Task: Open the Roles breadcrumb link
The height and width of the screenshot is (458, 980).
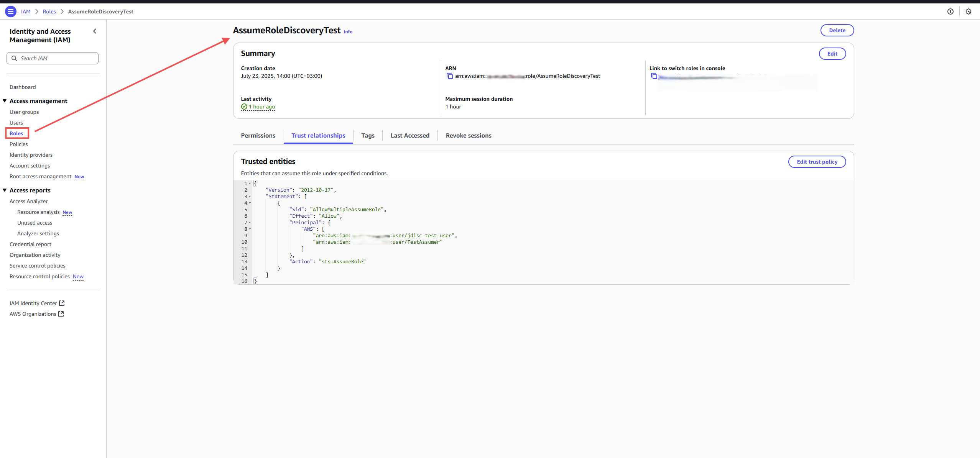Action: [x=49, y=11]
